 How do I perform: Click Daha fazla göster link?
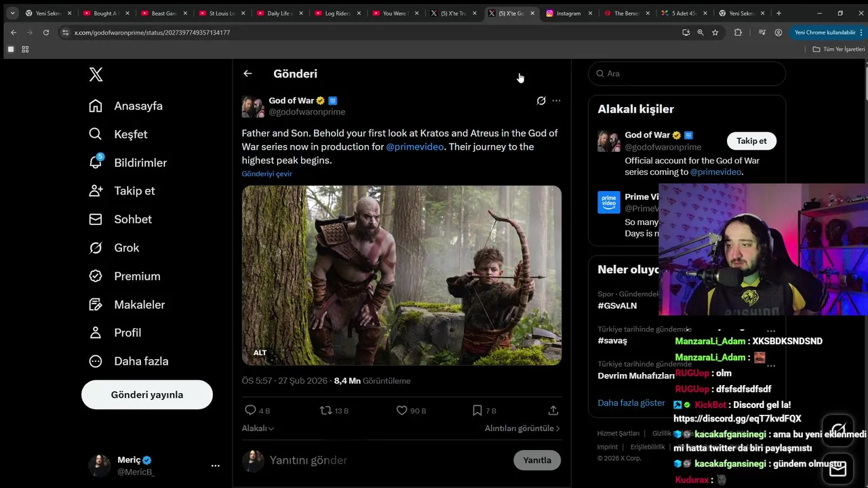(631, 403)
